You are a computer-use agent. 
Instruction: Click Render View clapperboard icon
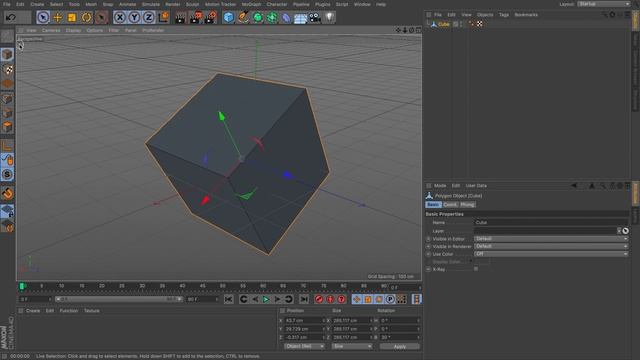coord(180,18)
